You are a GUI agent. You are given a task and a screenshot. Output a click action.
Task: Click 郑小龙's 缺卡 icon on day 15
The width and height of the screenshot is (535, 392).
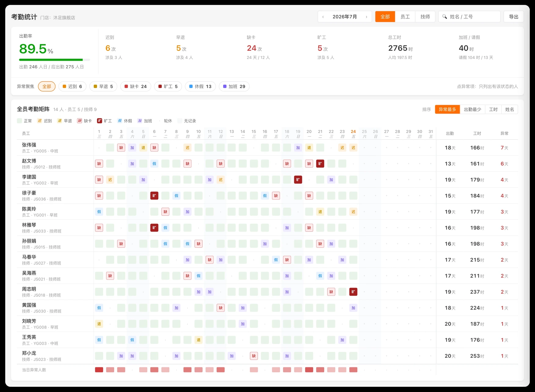click(x=254, y=356)
